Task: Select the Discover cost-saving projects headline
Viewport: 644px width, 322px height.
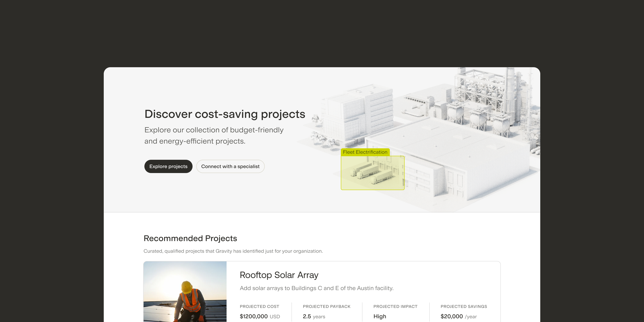Action: [224, 114]
